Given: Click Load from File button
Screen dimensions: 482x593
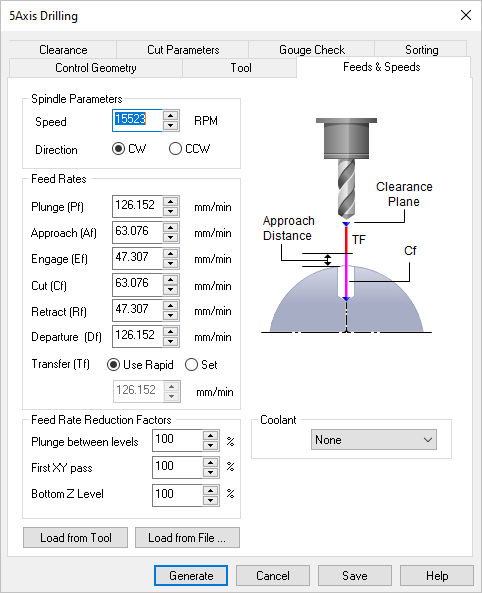Looking at the screenshot, I should point(187,537).
